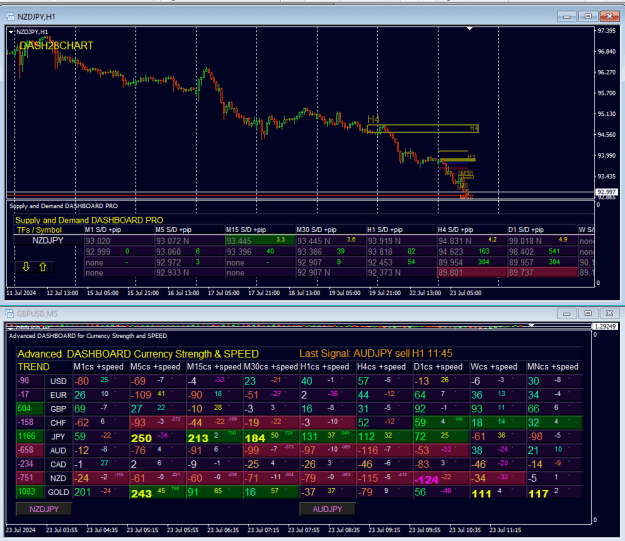Click the up arrow in the Supply Demand dashboard

click(43, 267)
